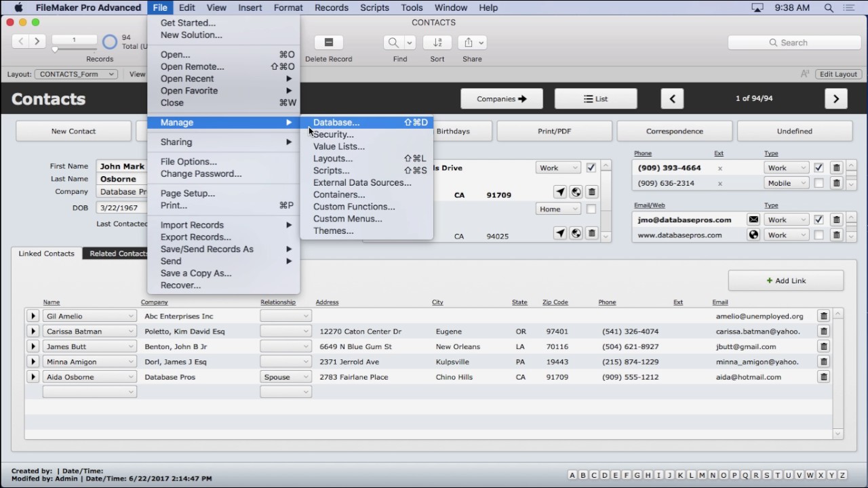The height and width of the screenshot is (488, 868).
Task: Open the Scripts menu in menu bar
Action: pyautogui.click(x=374, y=7)
